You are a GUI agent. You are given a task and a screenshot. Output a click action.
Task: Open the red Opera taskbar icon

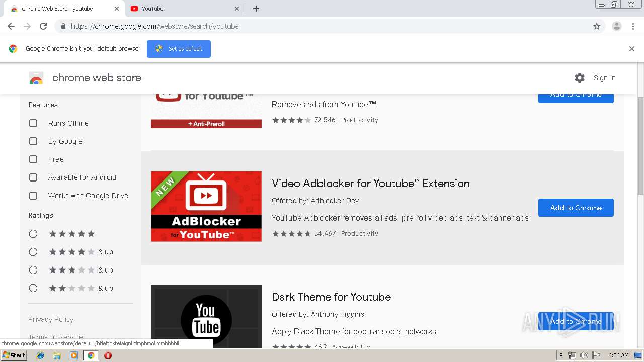[x=108, y=355]
